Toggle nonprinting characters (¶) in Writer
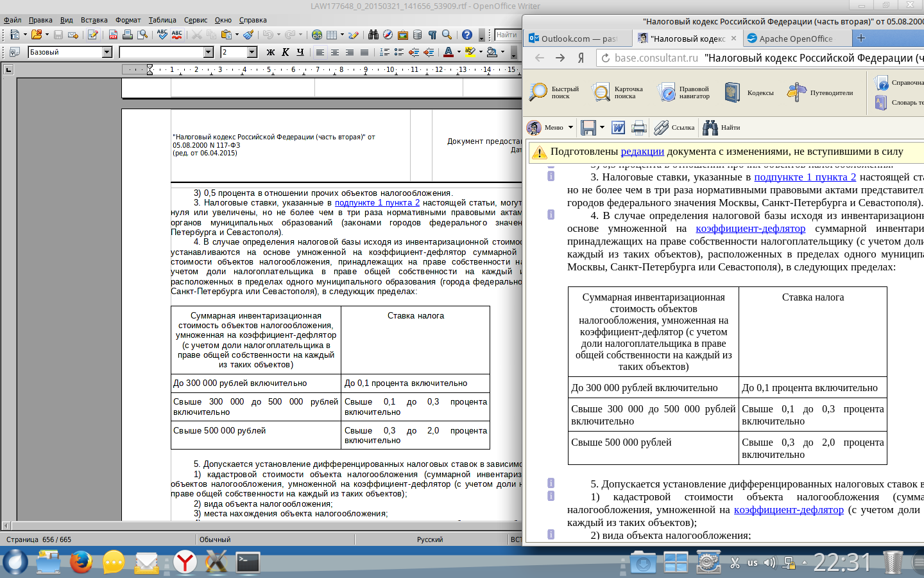The image size is (924, 578). coord(432,35)
